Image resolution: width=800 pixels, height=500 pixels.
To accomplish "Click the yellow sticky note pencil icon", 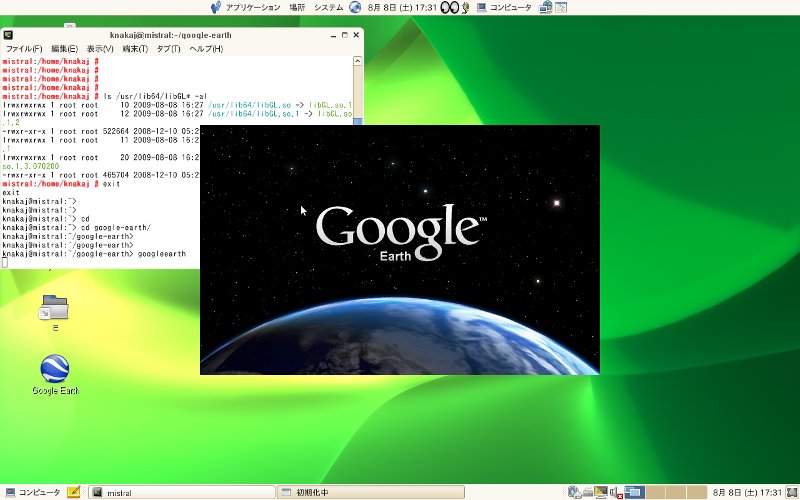I will [x=73, y=492].
